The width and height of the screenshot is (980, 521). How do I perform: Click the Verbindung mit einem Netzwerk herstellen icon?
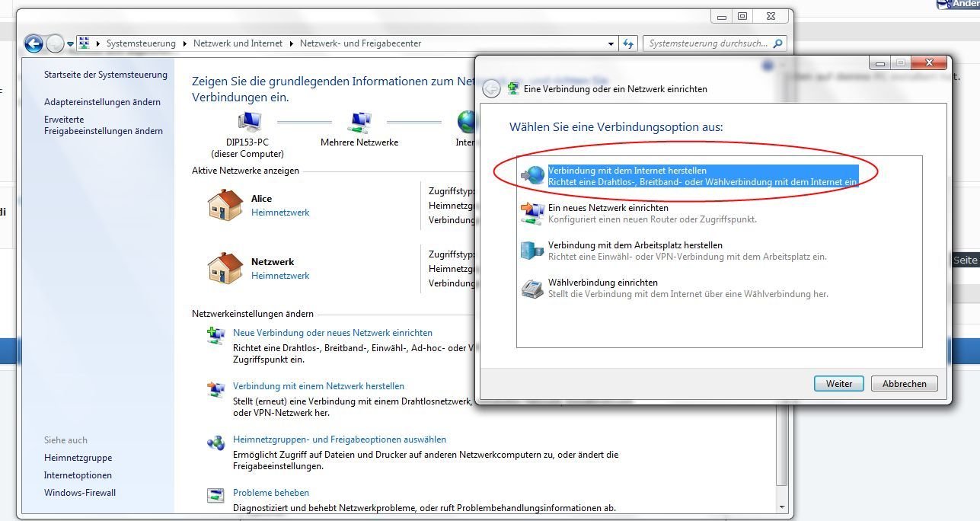tap(216, 388)
